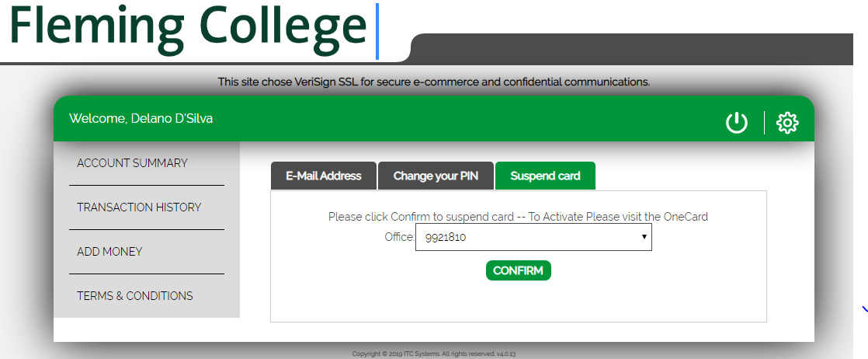The image size is (868, 359).
Task: Click the VeriSign SSL security notice
Action: [433, 82]
